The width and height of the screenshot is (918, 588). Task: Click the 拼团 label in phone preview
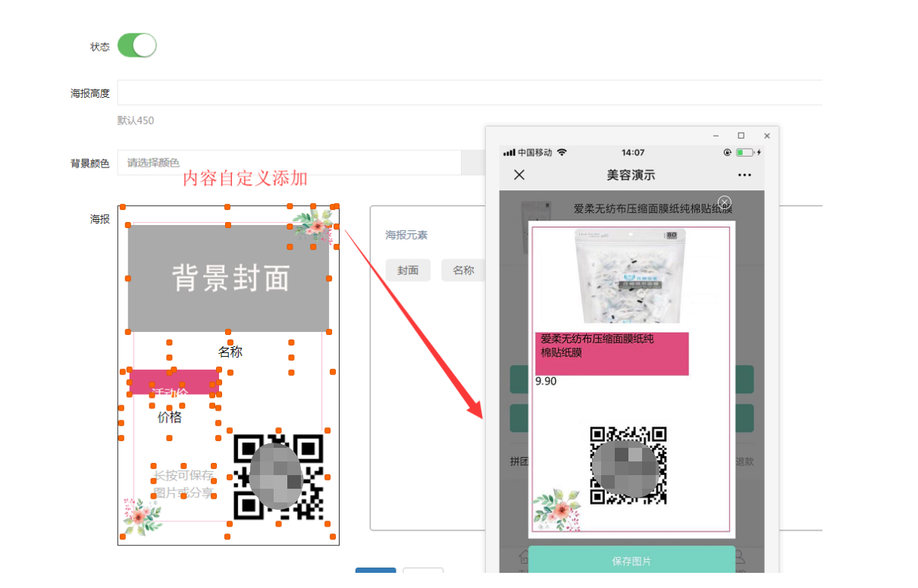coord(519,461)
